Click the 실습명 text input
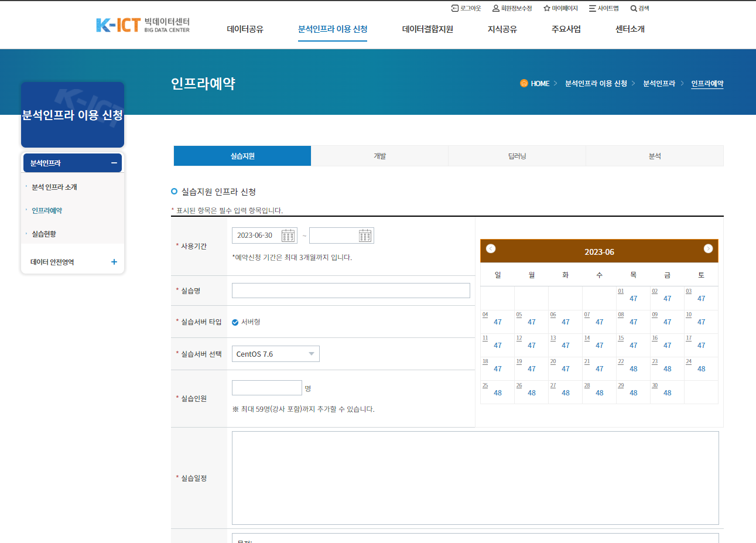This screenshot has height=543, width=756. pos(351,291)
